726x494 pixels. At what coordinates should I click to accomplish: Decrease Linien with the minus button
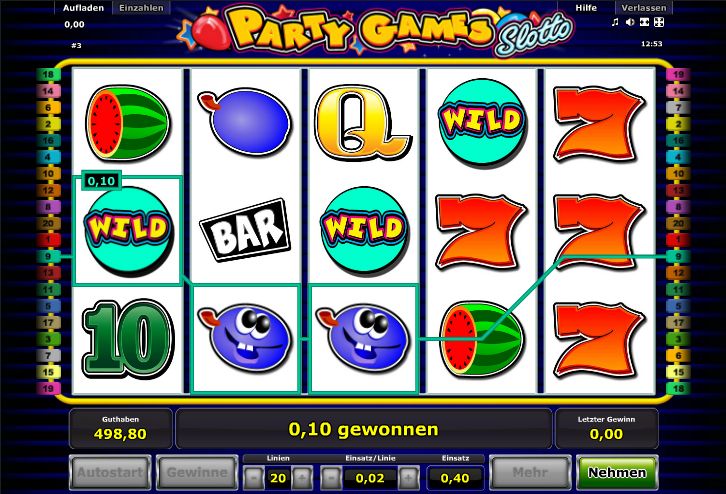click(253, 477)
